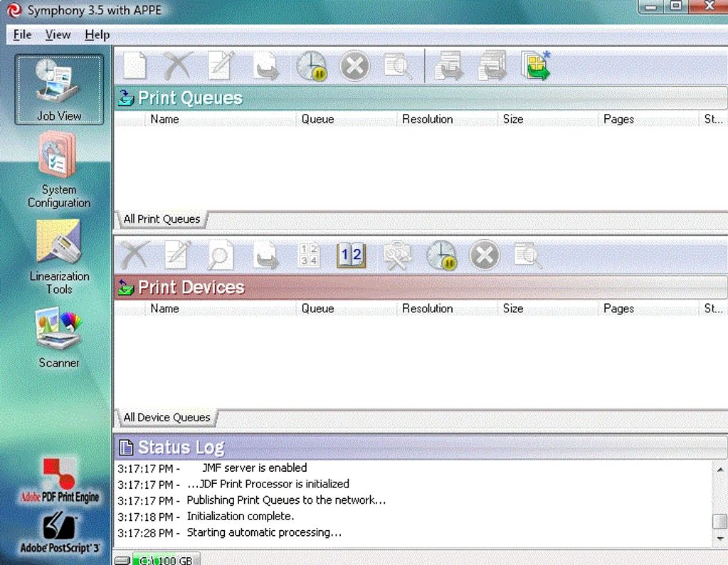The height and width of the screenshot is (565, 728).
Task: Open System Configuration from sidebar
Action: point(59,171)
